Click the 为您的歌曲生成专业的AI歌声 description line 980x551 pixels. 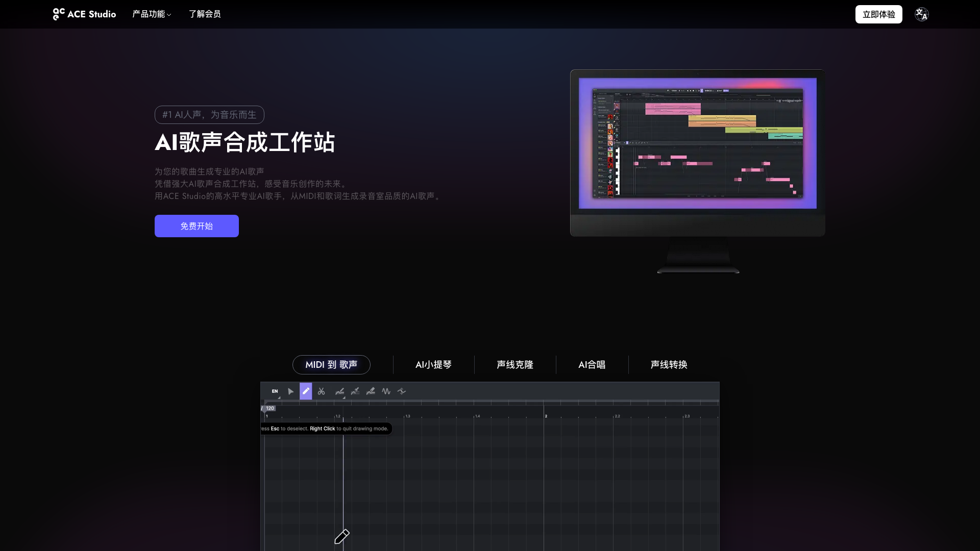209,171
